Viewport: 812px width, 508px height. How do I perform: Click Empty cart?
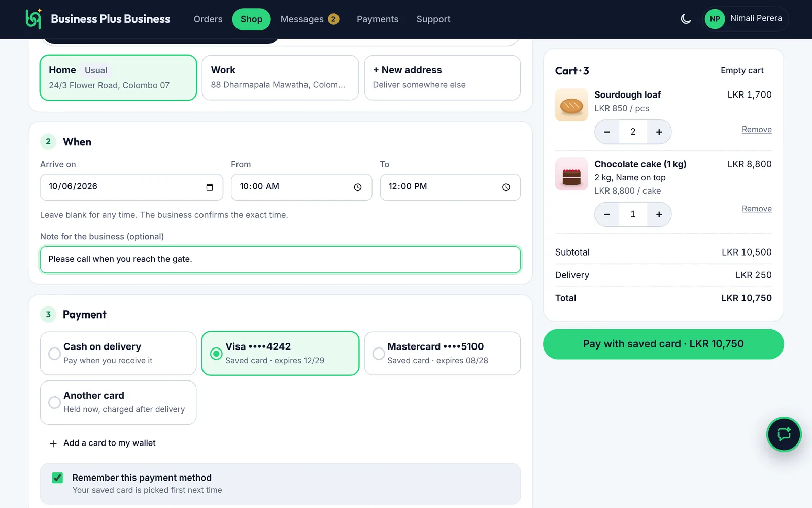(742, 70)
